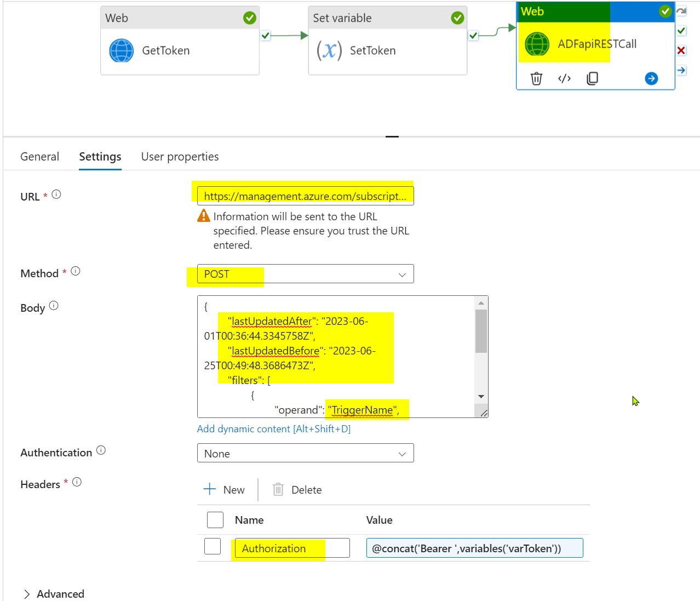Click the Body scrollbar up arrow
Viewport: 700px width, 601px height.
point(481,303)
